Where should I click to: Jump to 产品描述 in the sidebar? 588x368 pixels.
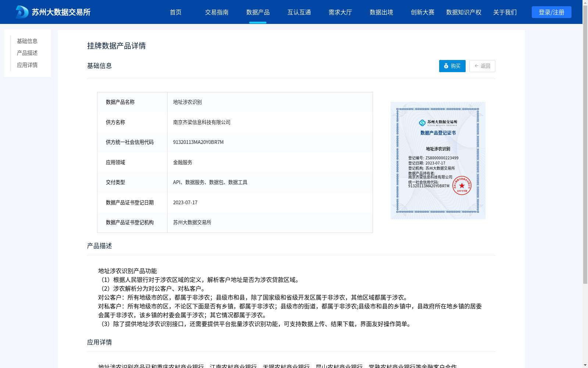point(27,53)
